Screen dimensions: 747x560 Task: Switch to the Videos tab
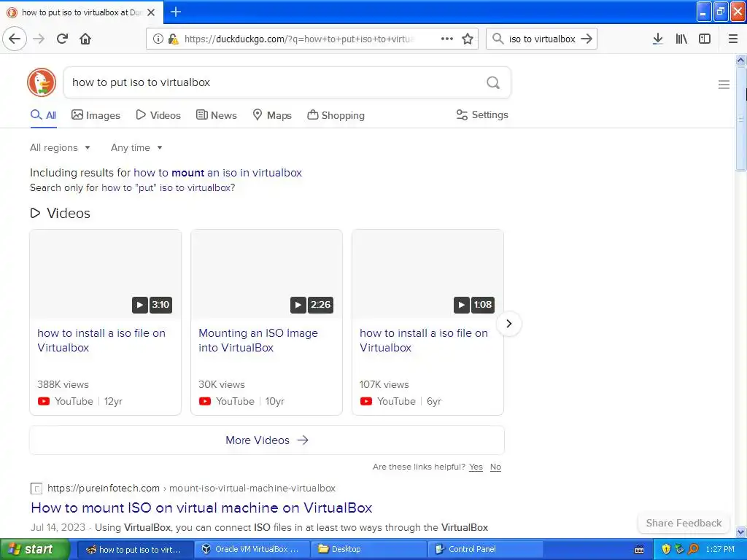(x=158, y=115)
